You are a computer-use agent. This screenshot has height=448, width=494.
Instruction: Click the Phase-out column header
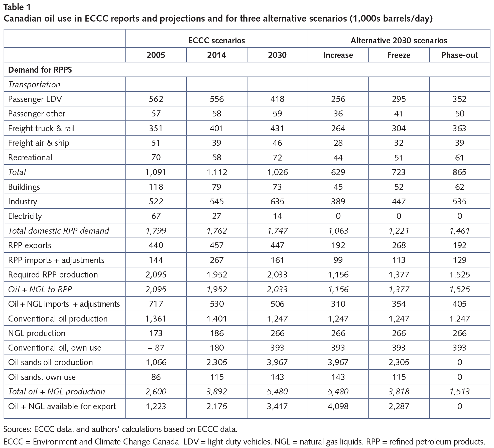[459, 55]
